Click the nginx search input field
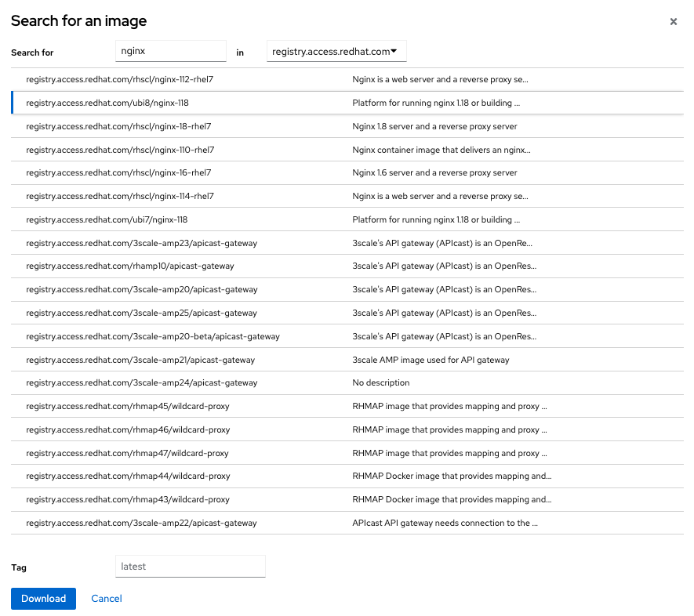 coord(171,51)
